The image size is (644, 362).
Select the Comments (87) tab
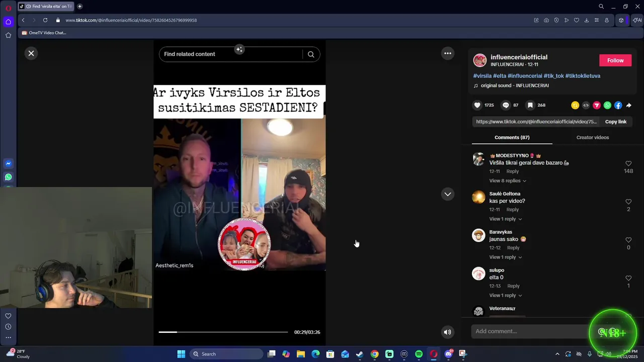click(512, 137)
